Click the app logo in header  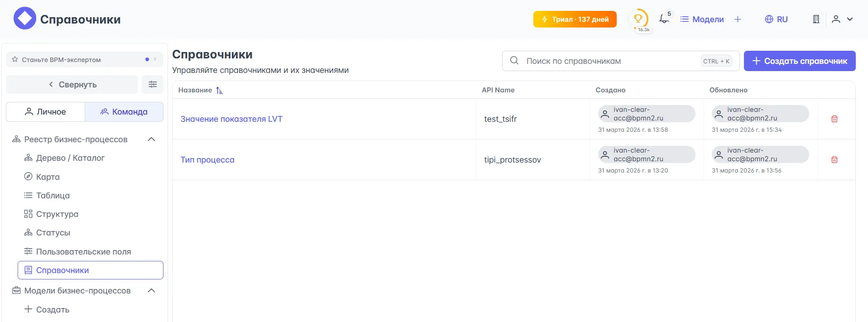point(24,19)
